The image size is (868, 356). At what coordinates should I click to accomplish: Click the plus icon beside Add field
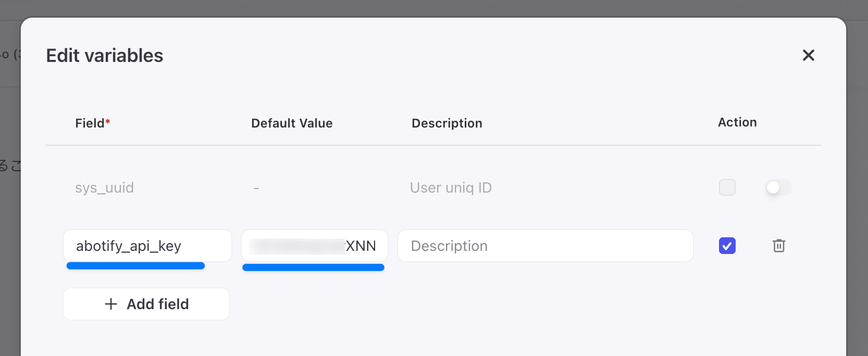pyautogui.click(x=111, y=304)
